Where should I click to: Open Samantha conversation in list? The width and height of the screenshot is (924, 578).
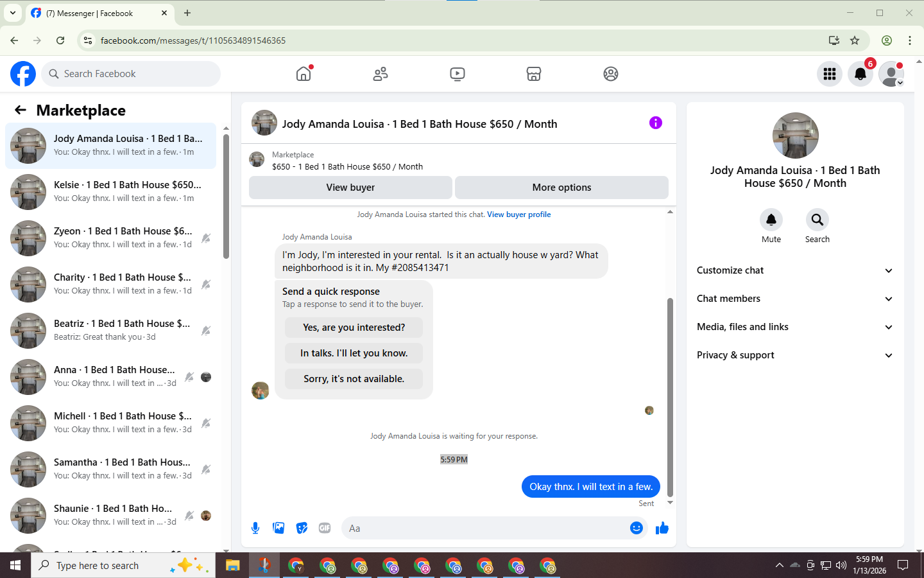pos(110,469)
